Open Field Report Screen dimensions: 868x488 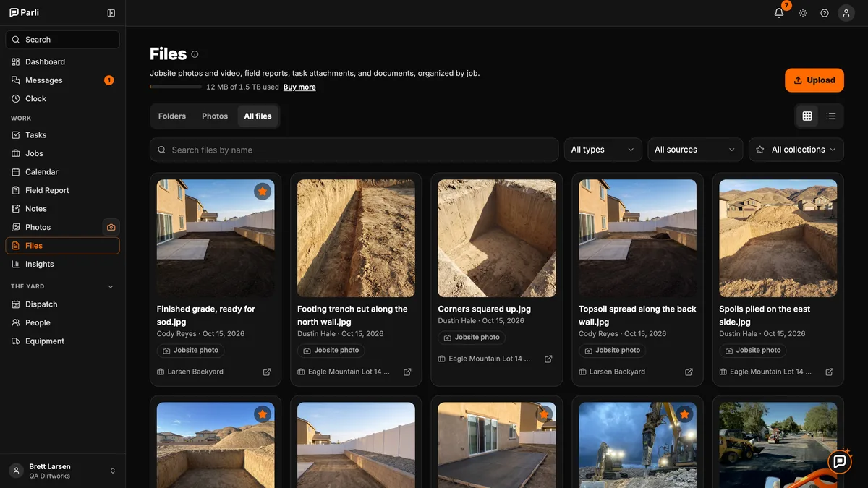pyautogui.click(x=62, y=190)
